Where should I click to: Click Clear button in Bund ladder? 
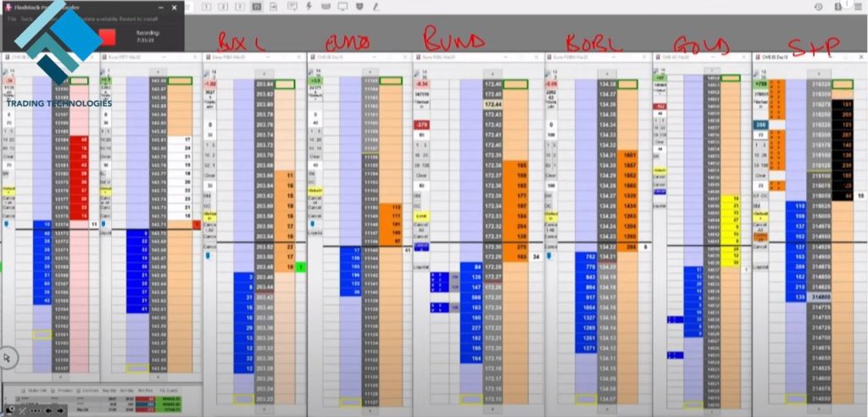(421, 175)
